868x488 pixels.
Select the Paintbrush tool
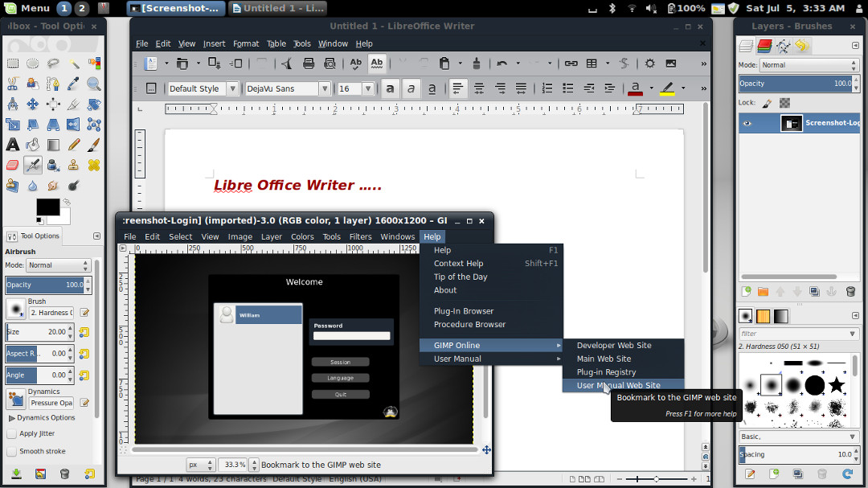pyautogui.click(x=93, y=145)
